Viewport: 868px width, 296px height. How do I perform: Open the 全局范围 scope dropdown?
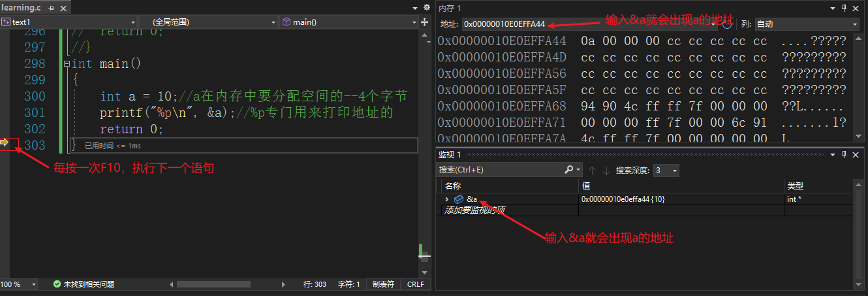[x=209, y=22]
